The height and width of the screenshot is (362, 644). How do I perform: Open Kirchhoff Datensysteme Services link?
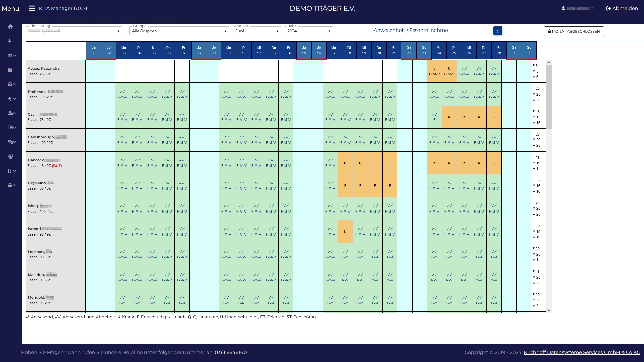pyautogui.click(x=582, y=352)
